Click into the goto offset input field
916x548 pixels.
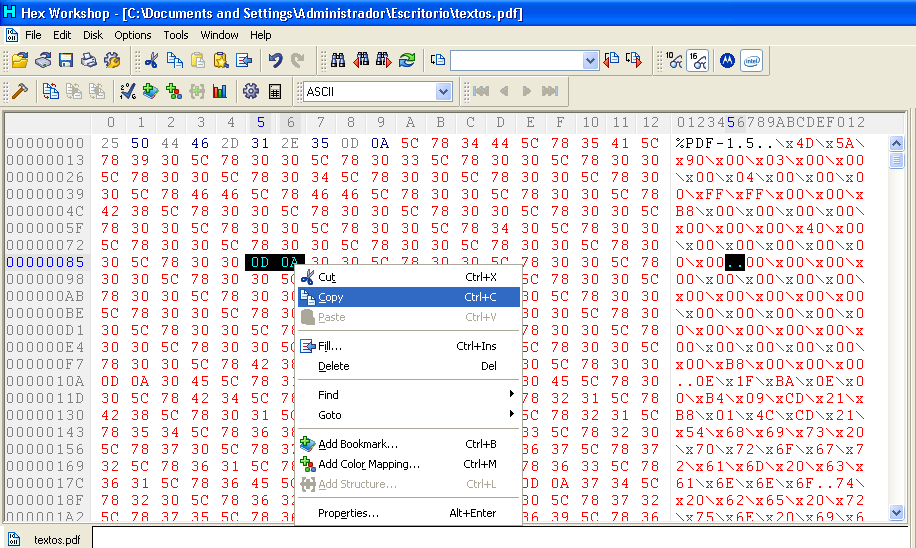pyautogui.click(x=517, y=60)
